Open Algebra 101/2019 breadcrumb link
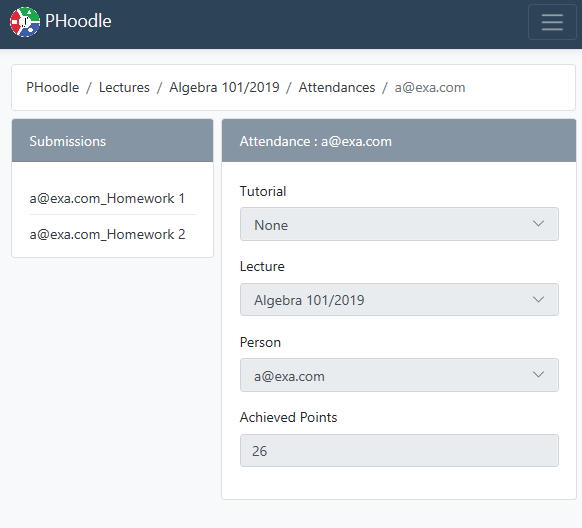 pos(224,88)
